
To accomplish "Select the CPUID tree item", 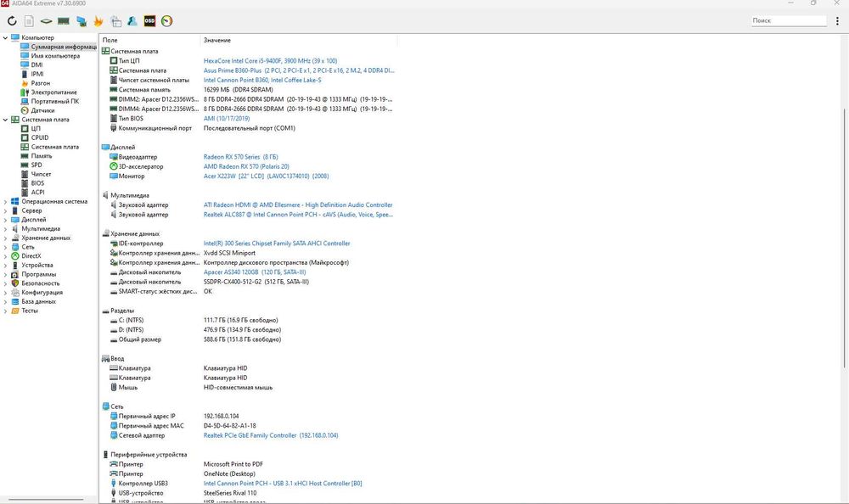I will (35, 137).
